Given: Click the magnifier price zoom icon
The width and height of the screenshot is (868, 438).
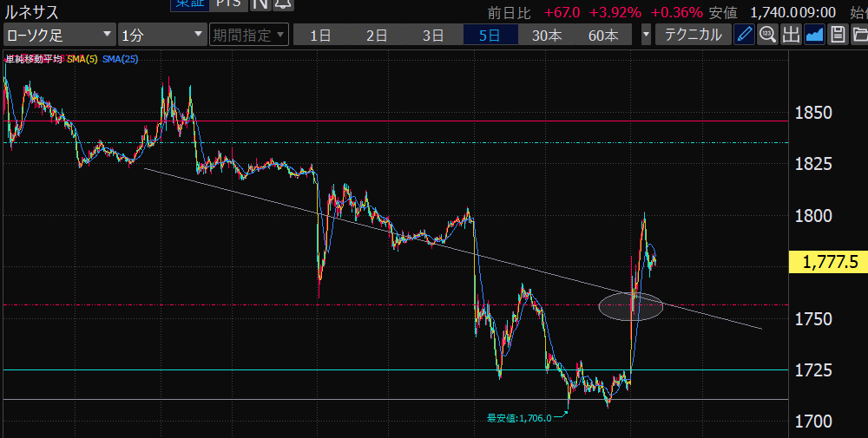Looking at the screenshot, I should (x=767, y=35).
